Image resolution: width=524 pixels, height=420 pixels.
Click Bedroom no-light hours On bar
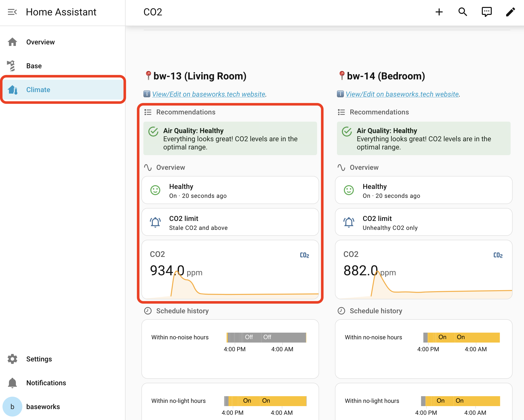(x=460, y=401)
